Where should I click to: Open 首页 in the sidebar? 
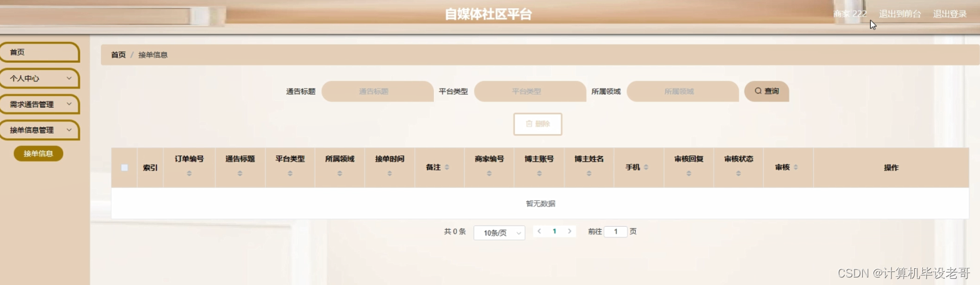40,52
